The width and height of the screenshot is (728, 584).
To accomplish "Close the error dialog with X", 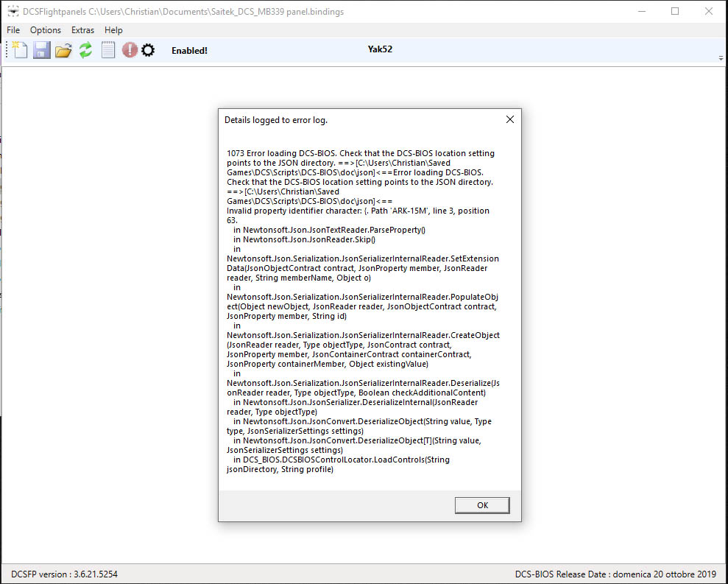I will (510, 119).
